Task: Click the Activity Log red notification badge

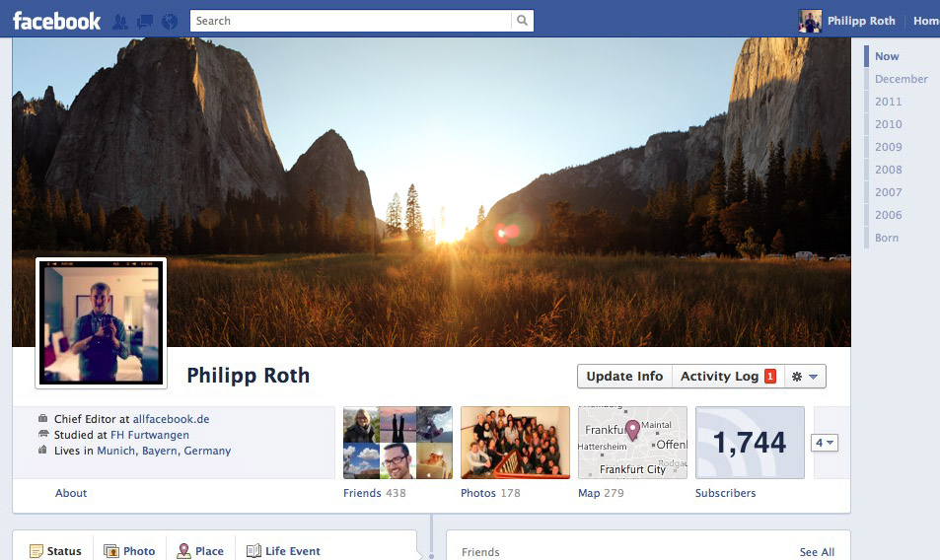Action: (x=770, y=377)
